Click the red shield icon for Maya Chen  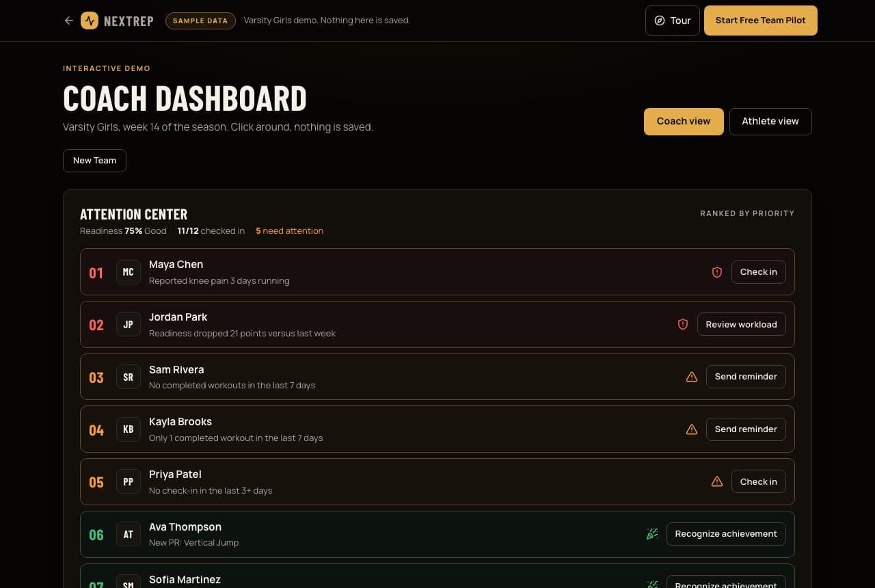pos(717,272)
